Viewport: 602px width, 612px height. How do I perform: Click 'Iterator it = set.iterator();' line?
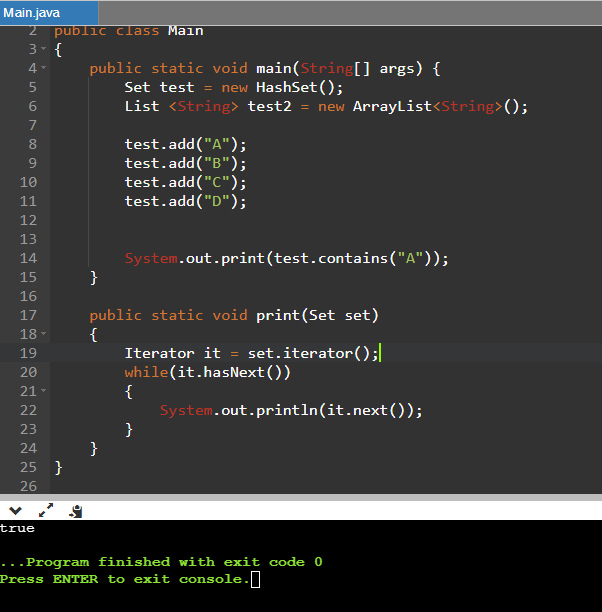[251, 353]
